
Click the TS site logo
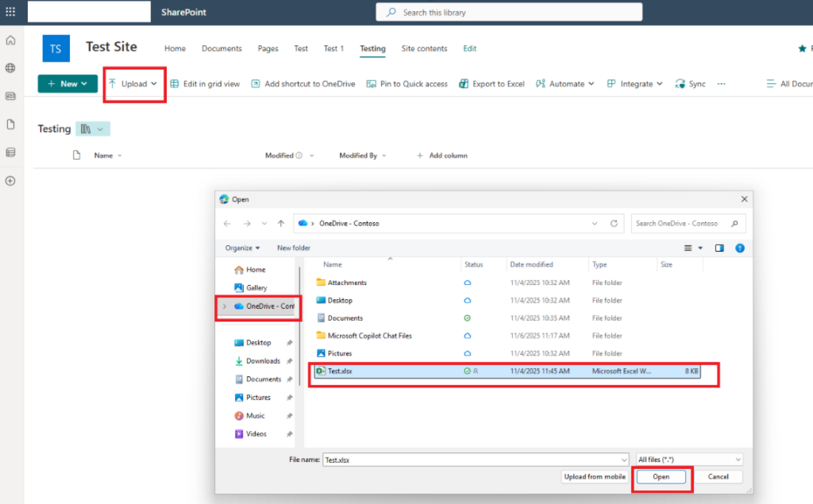tap(56, 48)
